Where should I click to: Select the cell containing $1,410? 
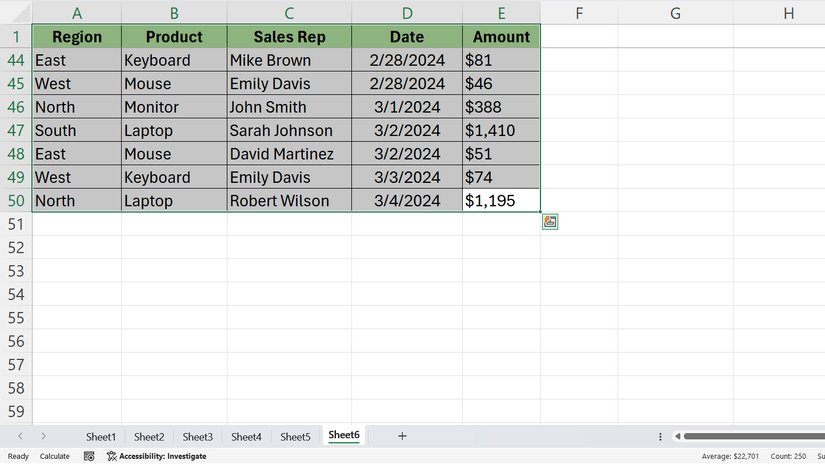pyautogui.click(x=500, y=131)
